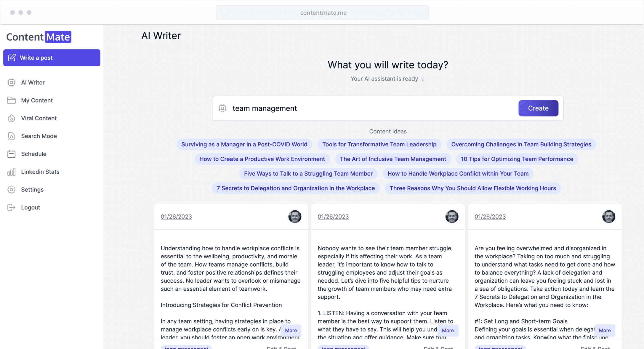Open the Settings gear icon
The height and width of the screenshot is (349, 644).
[x=11, y=190]
